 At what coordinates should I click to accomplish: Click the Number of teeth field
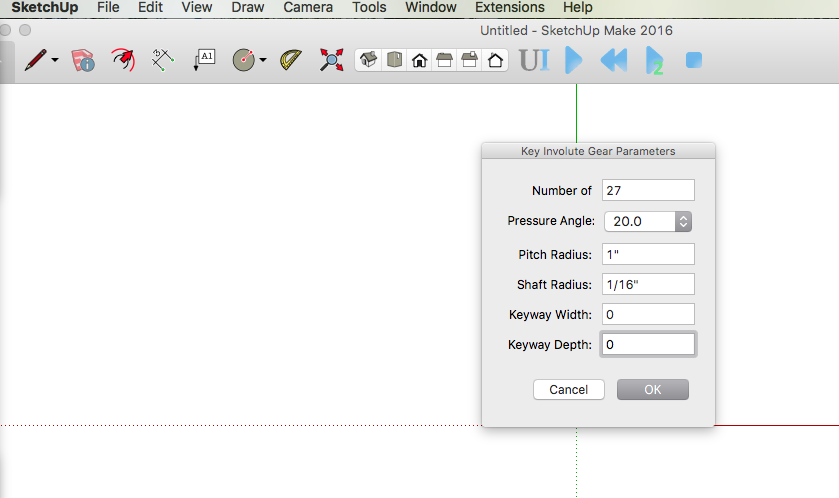coord(648,190)
